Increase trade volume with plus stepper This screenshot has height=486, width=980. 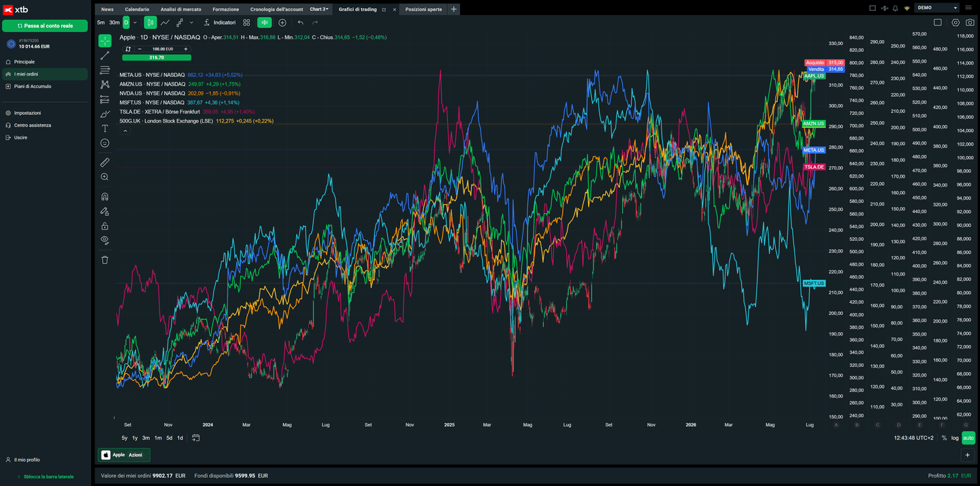click(x=186, y=49)
